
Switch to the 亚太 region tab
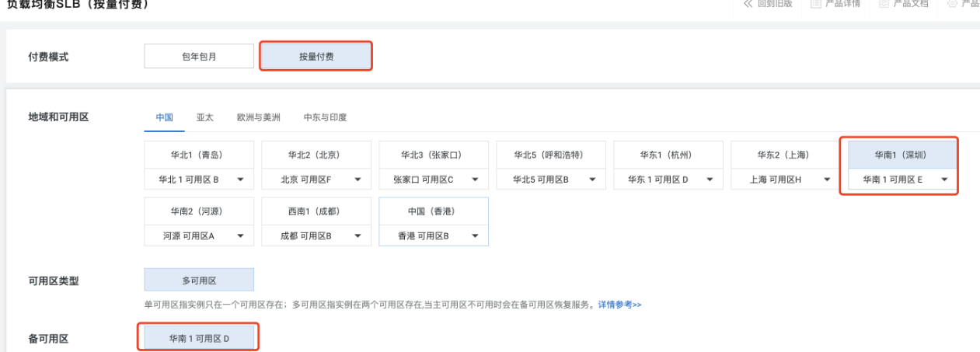[x=204, y=117]
